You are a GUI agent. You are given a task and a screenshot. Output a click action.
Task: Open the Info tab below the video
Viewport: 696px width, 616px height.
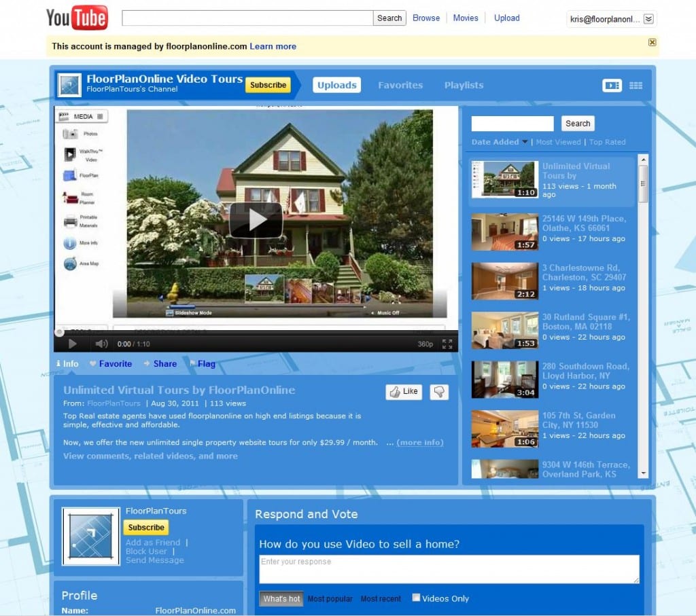(67, 363)
